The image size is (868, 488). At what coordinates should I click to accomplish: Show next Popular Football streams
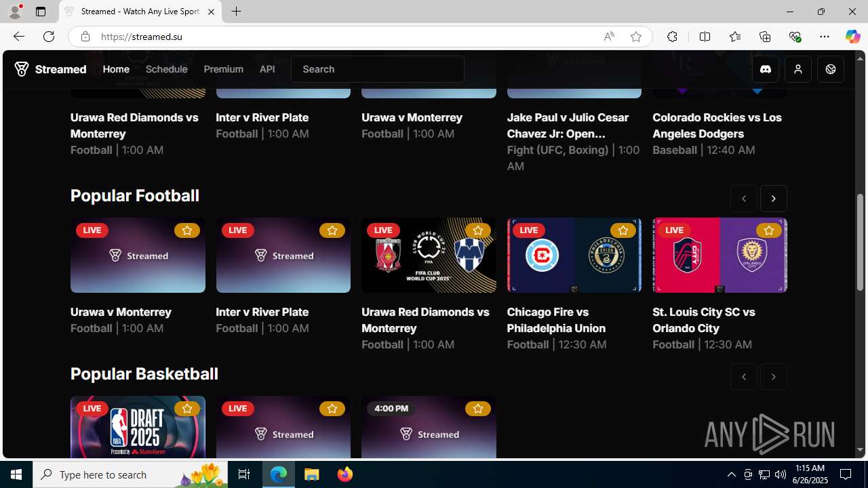click(x=774, y=199)
